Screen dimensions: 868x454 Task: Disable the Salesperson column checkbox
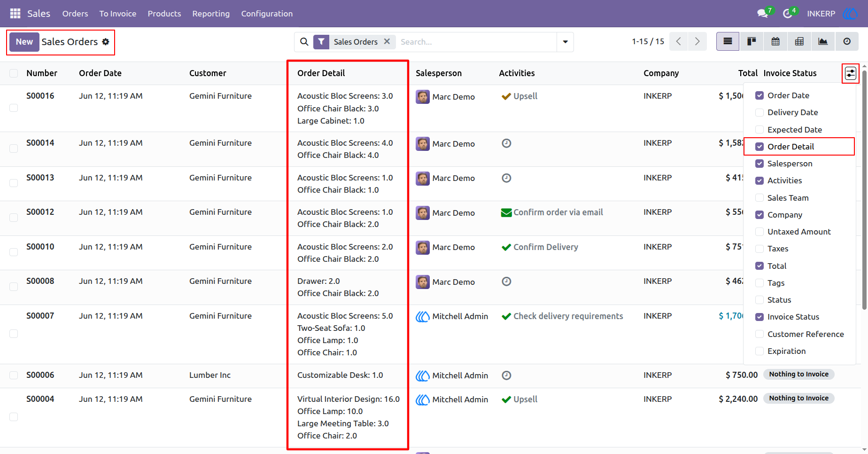759,164
